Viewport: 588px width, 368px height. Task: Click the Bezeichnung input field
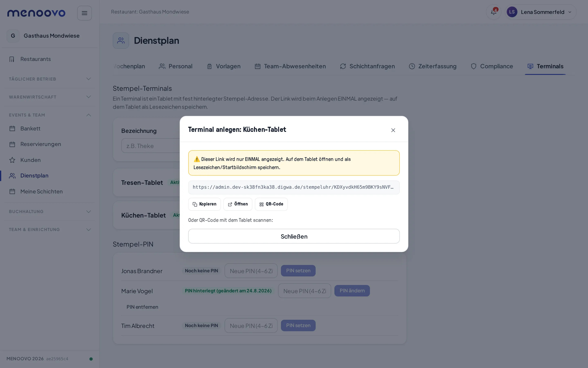click(151, 146)
